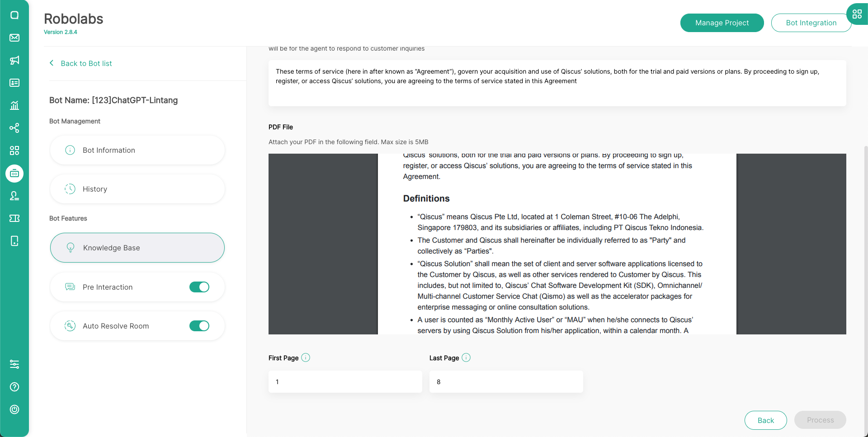The image size is (868, 437).
Task: Click the Manage Project button
Action: click(722, 23)
